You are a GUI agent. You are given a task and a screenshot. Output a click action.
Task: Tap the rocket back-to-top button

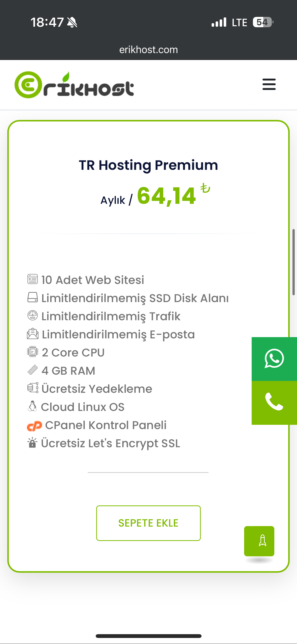(259, 541)
